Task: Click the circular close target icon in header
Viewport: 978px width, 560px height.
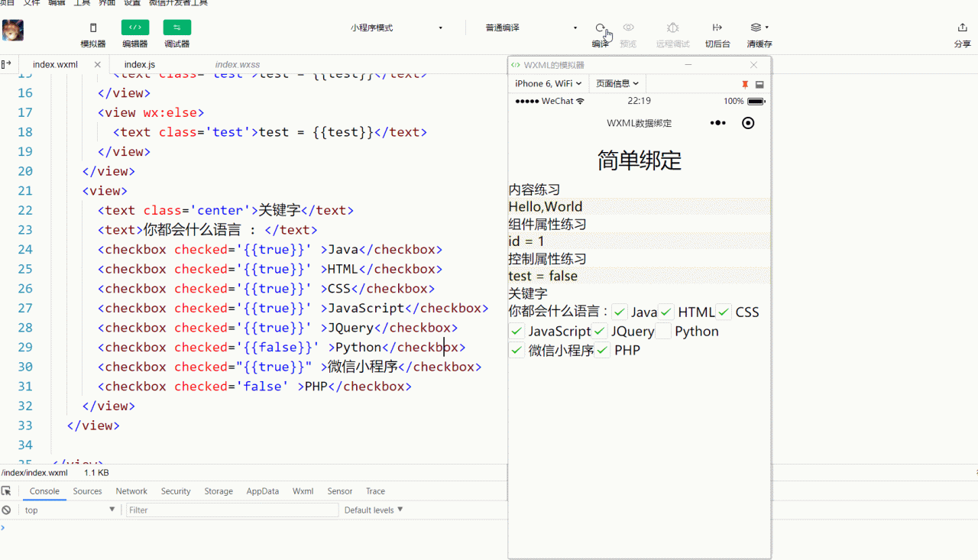Action: coord(748,123)
